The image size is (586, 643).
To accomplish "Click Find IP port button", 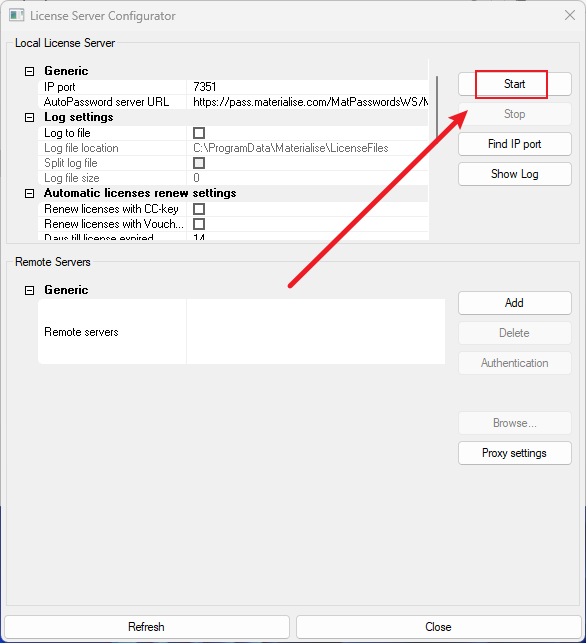I will click(514, 144).
